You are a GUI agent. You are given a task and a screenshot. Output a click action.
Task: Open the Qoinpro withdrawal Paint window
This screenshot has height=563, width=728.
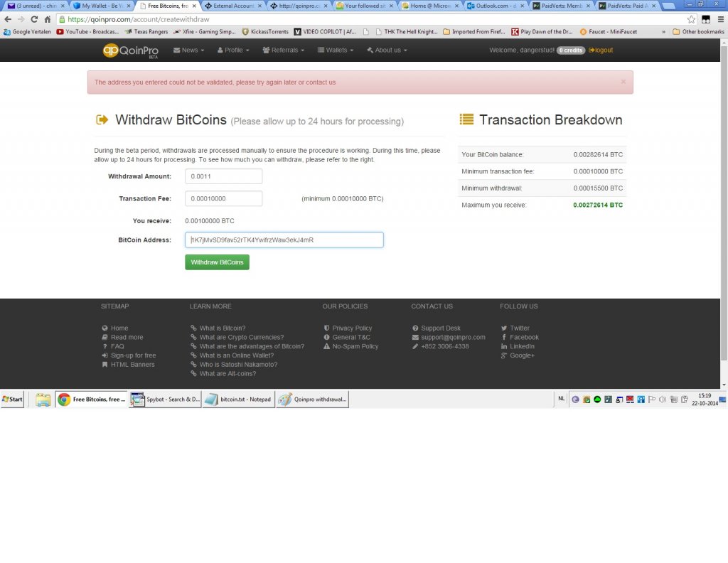point(312,400)
